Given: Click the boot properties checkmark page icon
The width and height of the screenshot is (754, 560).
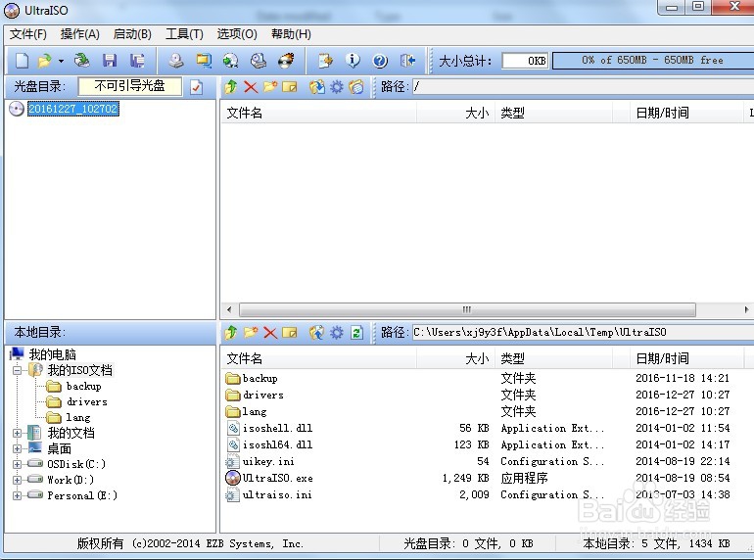Looking at the screenshot, I should tap(196, 87).
